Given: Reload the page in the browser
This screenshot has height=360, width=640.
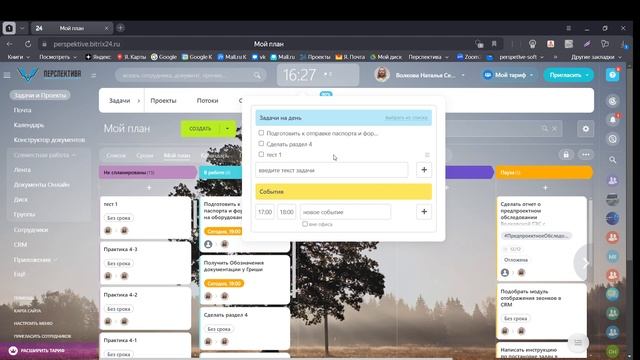Looking at the screenshot, I should pyautogui.click(x=28, y=44).
